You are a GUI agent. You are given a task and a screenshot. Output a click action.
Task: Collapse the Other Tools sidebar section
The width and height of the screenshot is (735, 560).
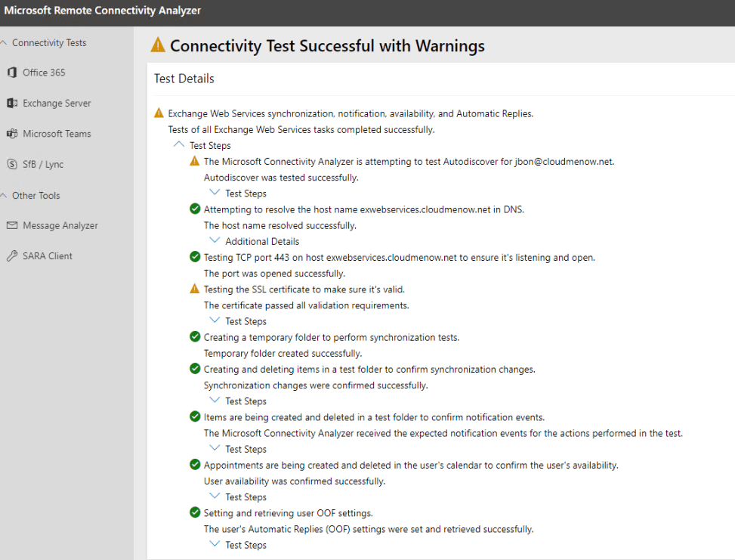click(5, 196)
